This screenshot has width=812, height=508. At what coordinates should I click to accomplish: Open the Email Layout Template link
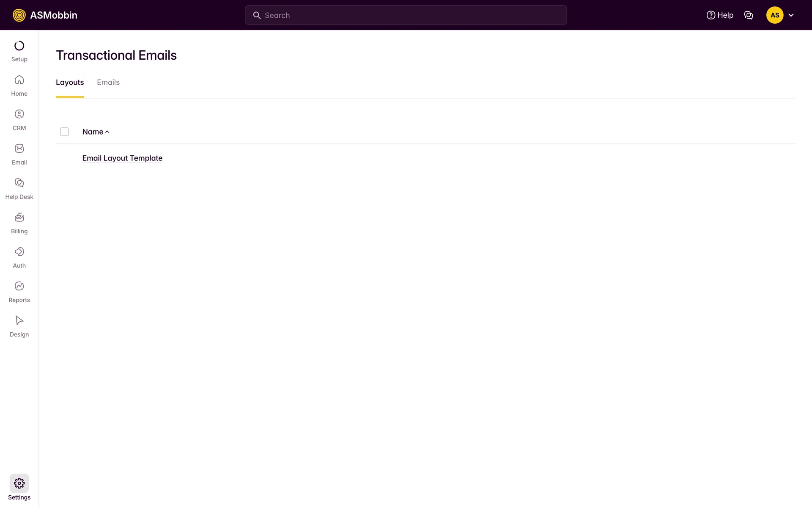122,158
